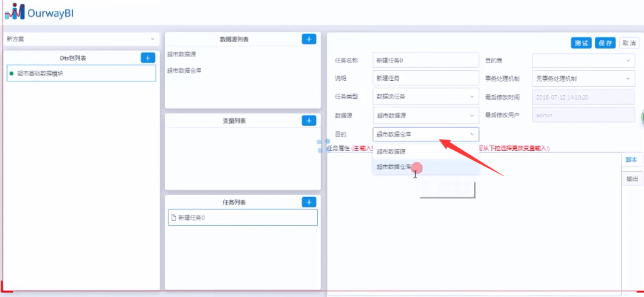The image size is (644, 297).
Task: Click the 任务列表 panel title
Action: click(234, 202)
